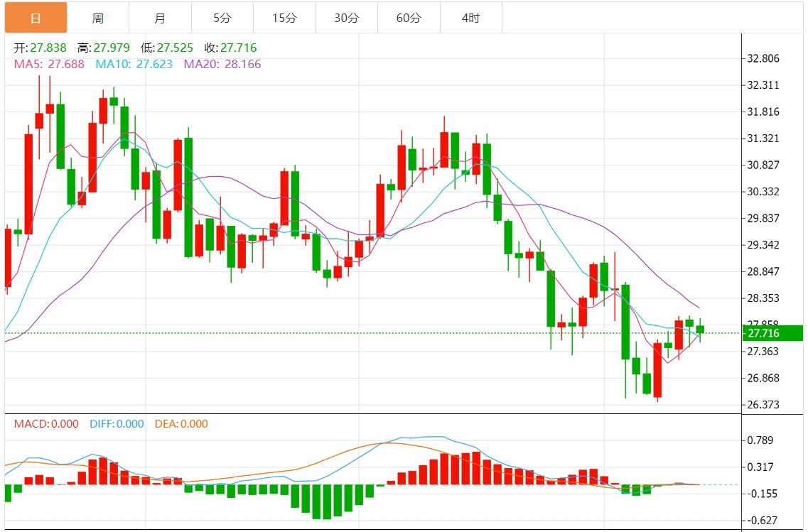Click the 31.816 price axis label
Viewport: 808px width, 532px height.
[x=763, y=112]
